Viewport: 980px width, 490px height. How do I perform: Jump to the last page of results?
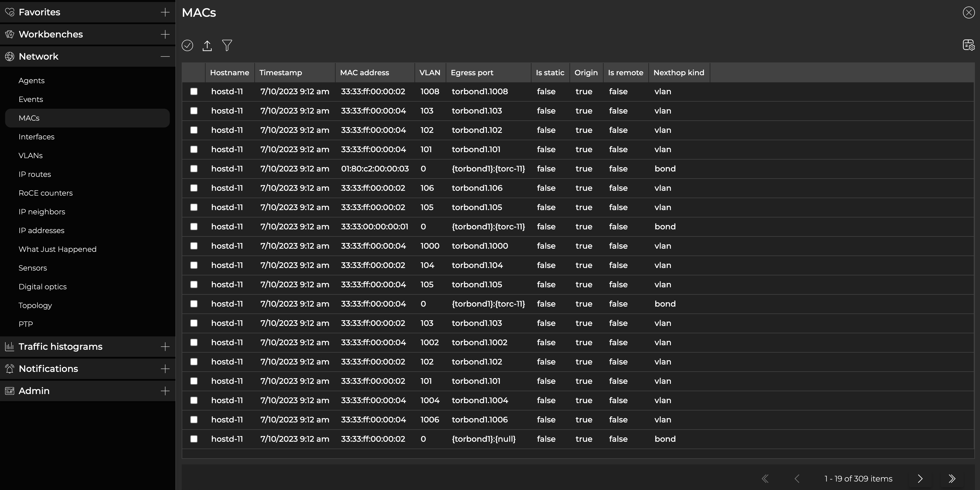coord(952,479)
